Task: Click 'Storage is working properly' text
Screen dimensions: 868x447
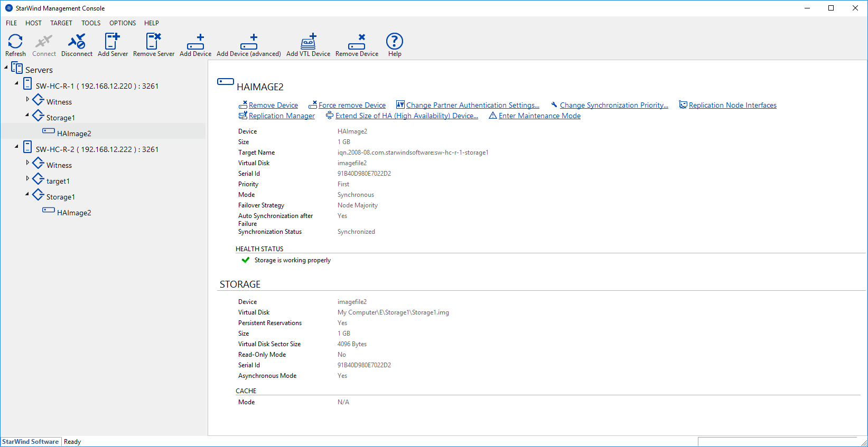Action: pyautogui.click(x=293, y=260)
